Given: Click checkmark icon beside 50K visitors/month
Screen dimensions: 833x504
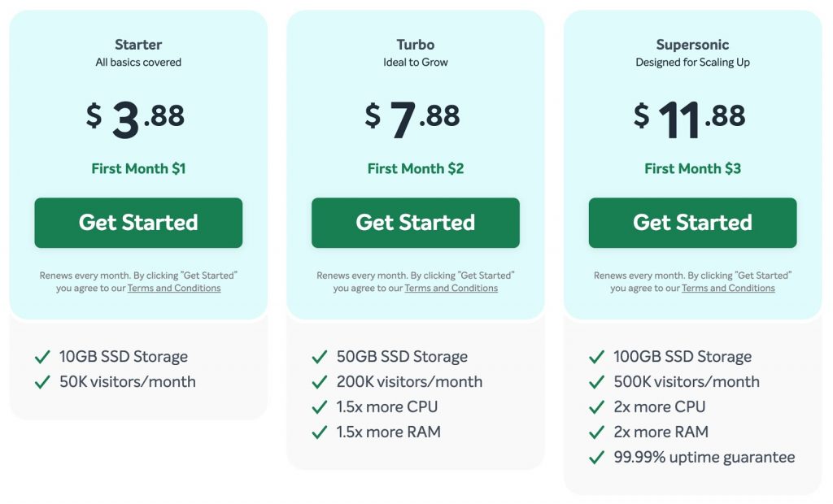Looking at the screenshot, I should pyautogui.click(x=42, y=382).
